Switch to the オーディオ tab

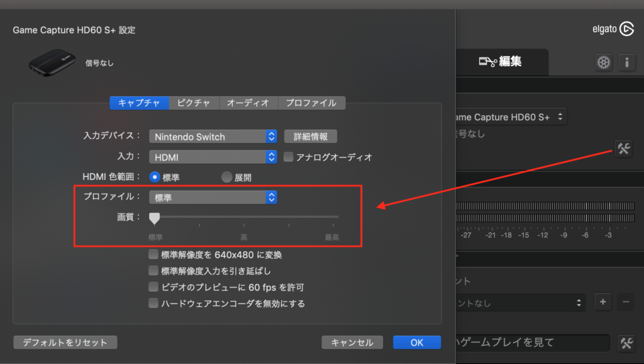pos(248,103)
